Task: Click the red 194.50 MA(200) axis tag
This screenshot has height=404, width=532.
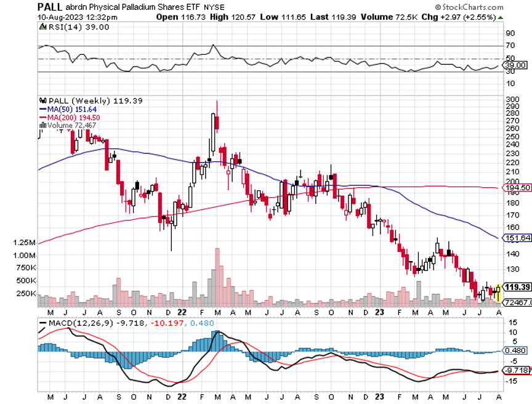Action: pyautogui.click(x=517, y=187)
